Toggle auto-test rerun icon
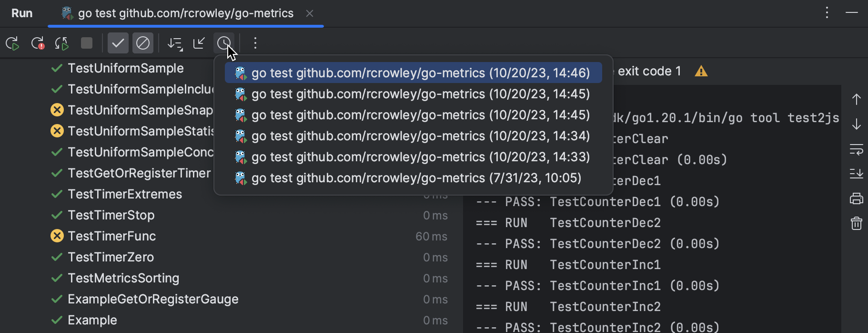The height and width of the screenshot is (333, 868). coord(62,43)
